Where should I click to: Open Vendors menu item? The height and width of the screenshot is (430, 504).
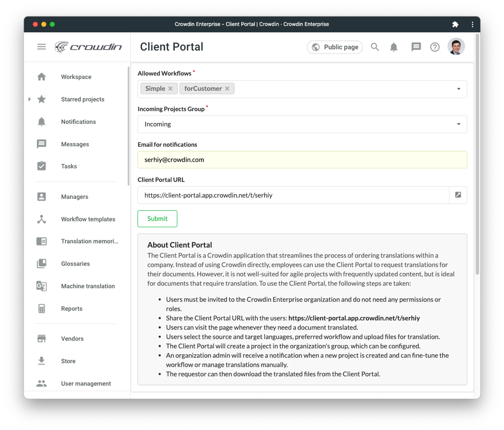coord(72,339)
